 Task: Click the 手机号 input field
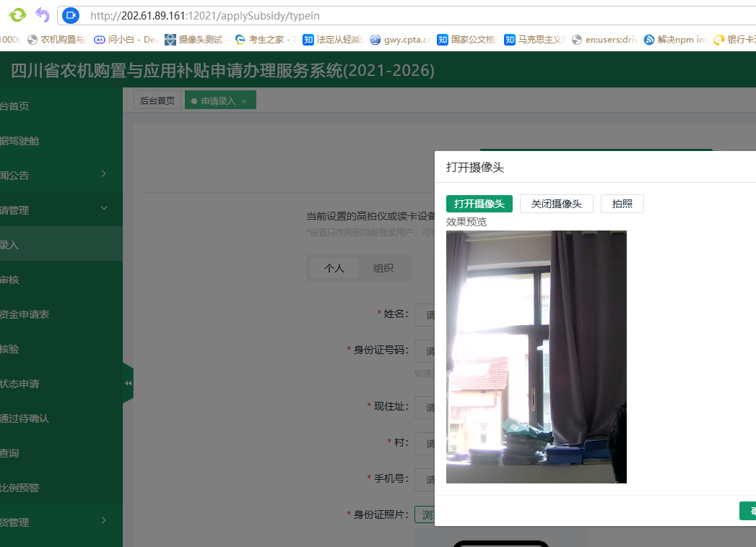pos(425,480)
